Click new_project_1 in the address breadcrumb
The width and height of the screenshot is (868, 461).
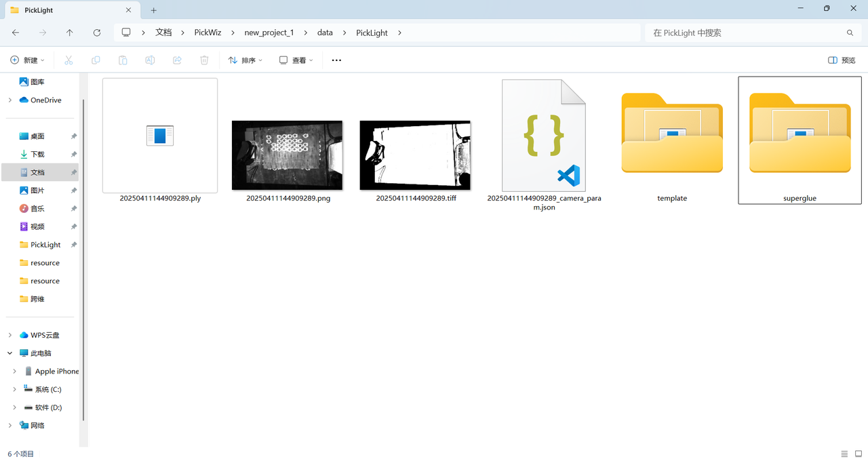(269, 33)
